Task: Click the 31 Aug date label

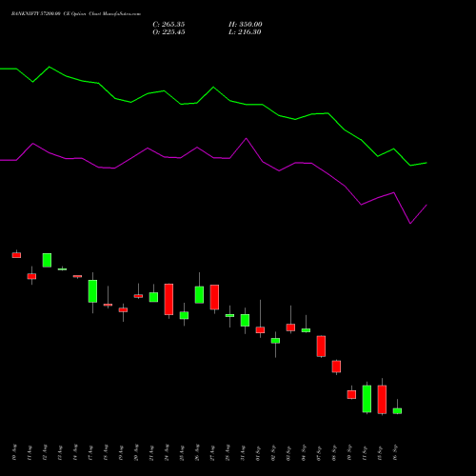Action: coord(243,452)
